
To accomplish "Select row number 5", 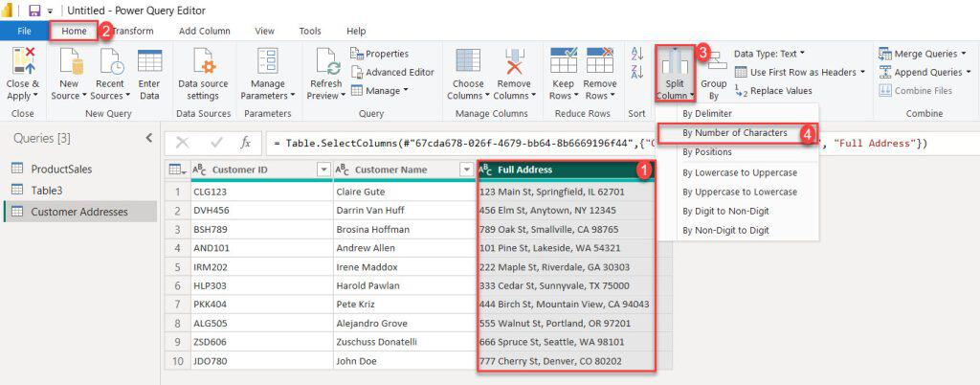I will [177, 267].
